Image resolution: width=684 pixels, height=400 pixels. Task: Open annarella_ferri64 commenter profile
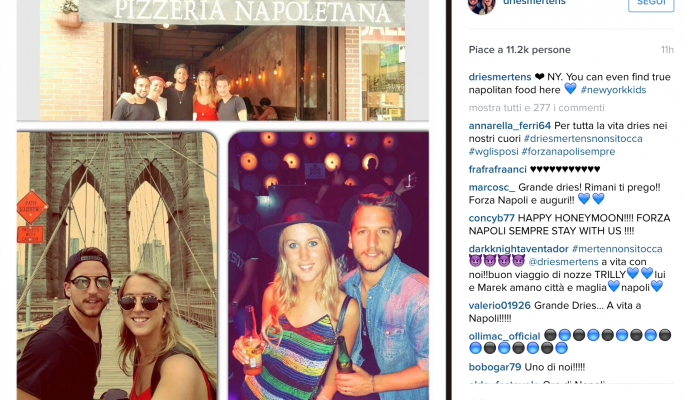point(510,126)
